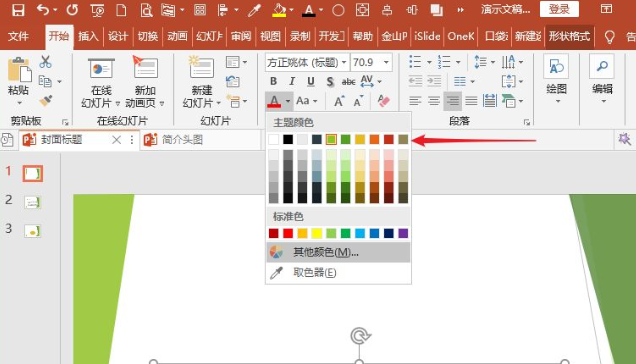Pick the black theme color swatch
The image size is (636, 364).
pyautogui.click(x=288, y=140)
